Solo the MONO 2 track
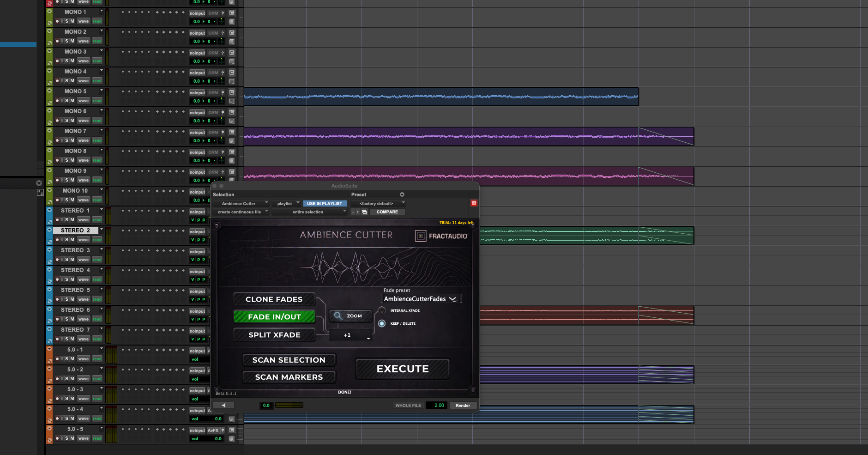 coord(66,41)
